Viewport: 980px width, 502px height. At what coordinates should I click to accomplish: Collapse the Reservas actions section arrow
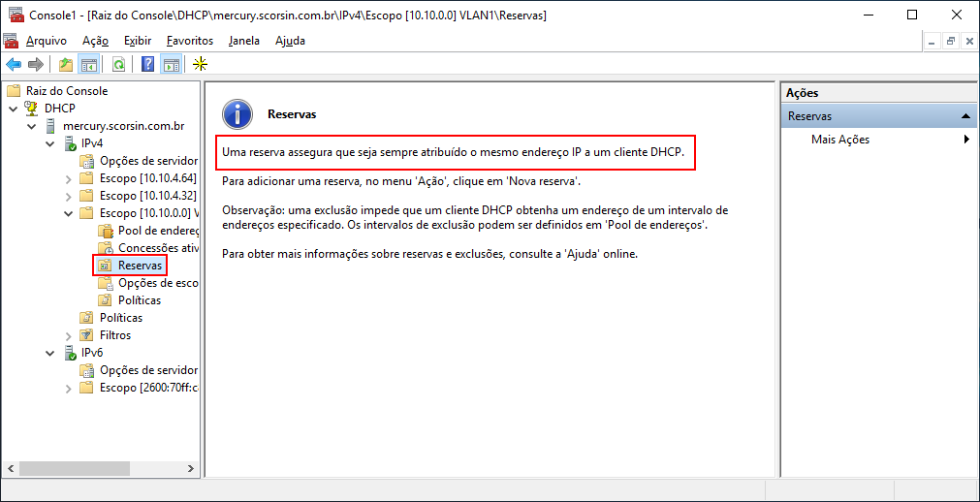pyautogui.click(x=965, y=116)
